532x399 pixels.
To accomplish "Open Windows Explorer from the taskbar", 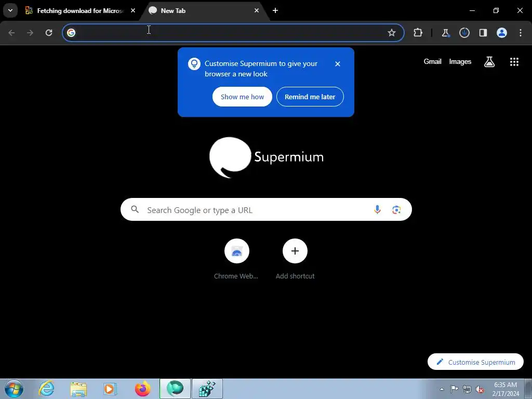I will (78, 389).
